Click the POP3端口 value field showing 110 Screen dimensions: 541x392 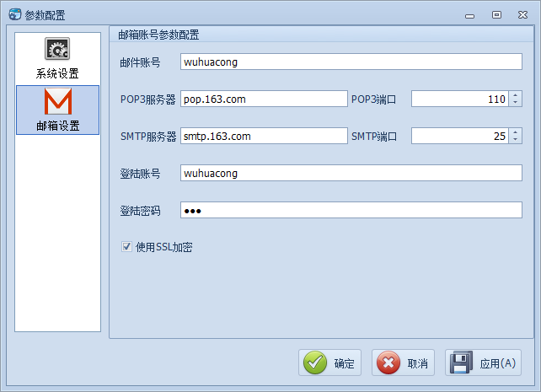coord(460,99)
